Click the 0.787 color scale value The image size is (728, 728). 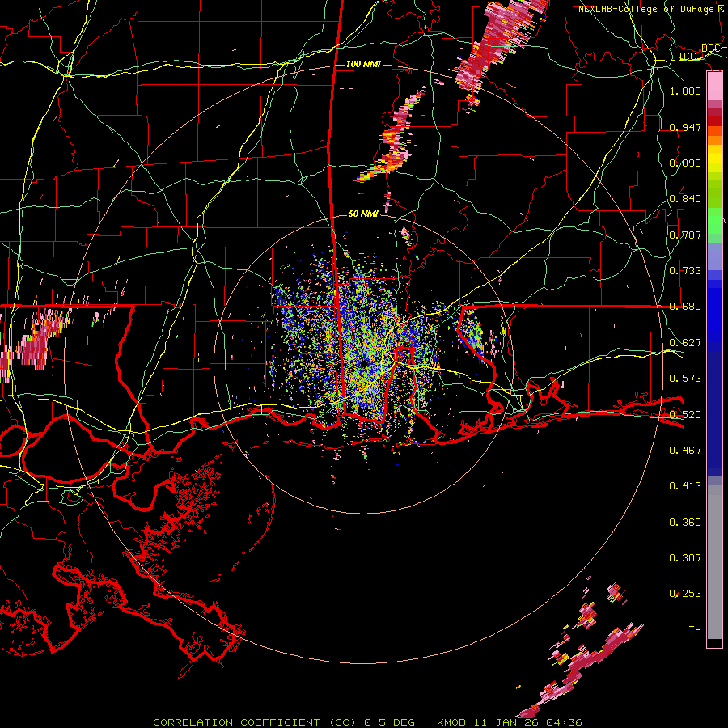[x=685, y=235]
